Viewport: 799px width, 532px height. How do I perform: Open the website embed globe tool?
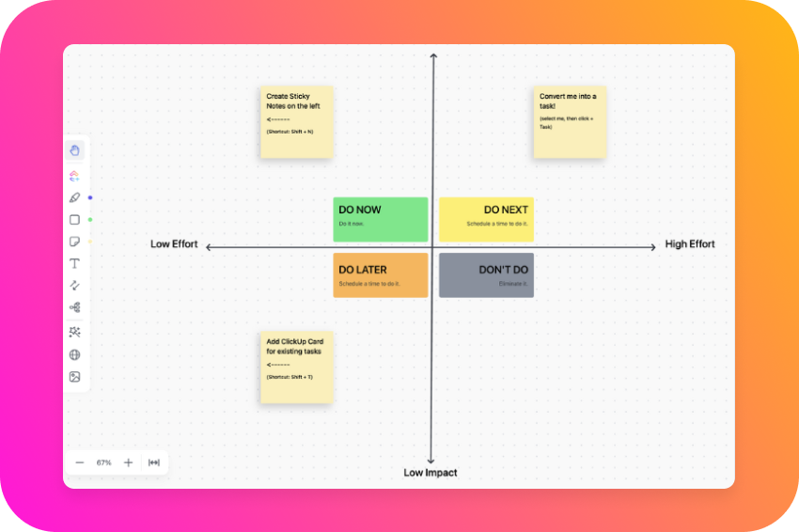coord(74,354)
